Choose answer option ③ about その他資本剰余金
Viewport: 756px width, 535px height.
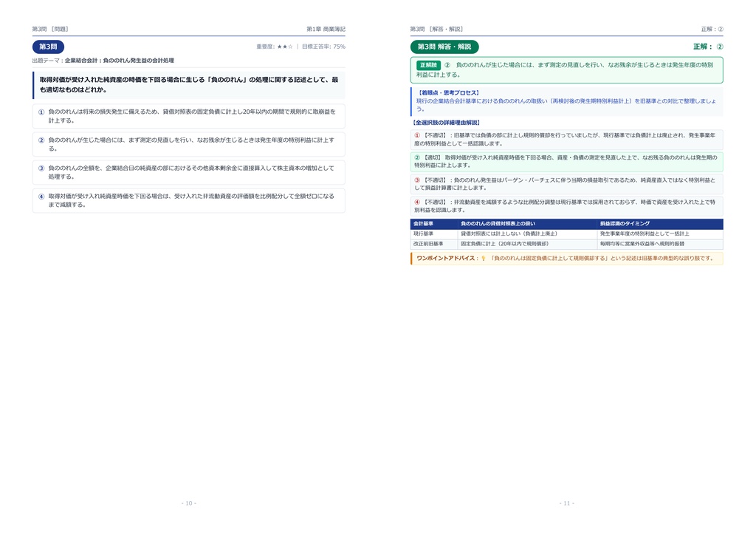point(188,172)
